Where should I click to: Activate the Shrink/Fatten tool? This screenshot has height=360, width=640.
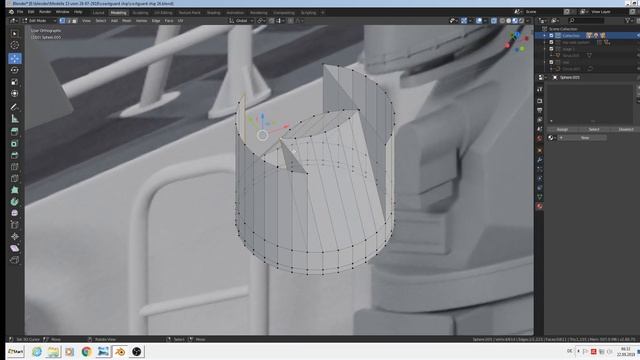pos(15,236)
